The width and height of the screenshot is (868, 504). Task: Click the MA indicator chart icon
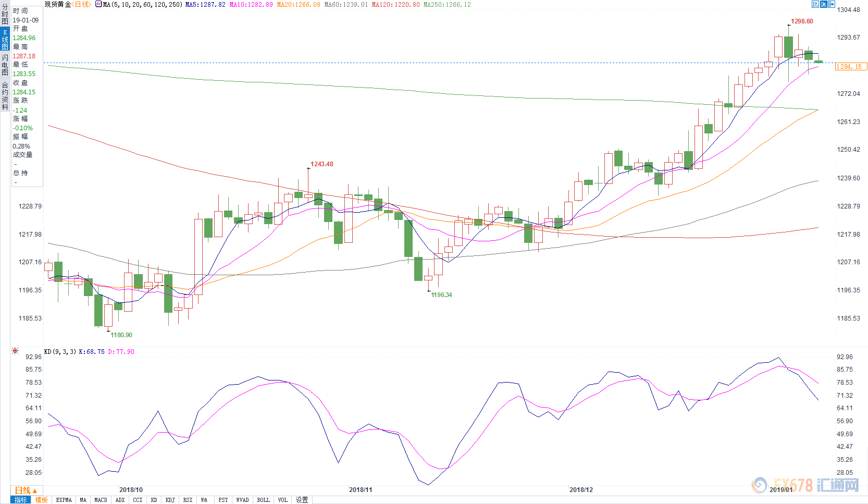click(98, 4)
